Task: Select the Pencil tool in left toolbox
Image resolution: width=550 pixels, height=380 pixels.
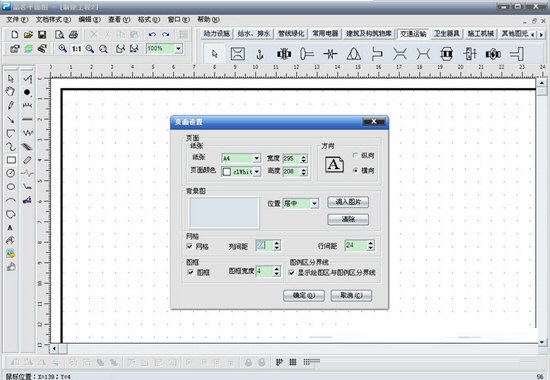Action: coord(11,105)
